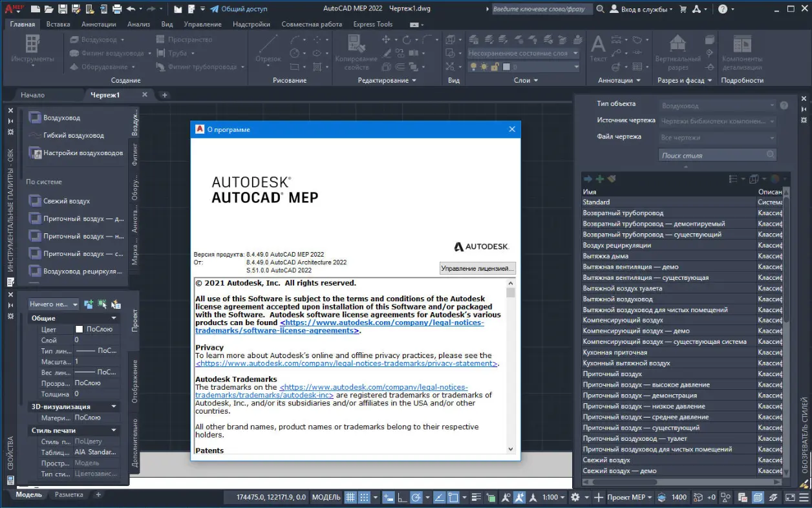Click the Копирование свойств match properties tool
The width and height of the screenshot is (812, 508).
[x=356, y=52]
